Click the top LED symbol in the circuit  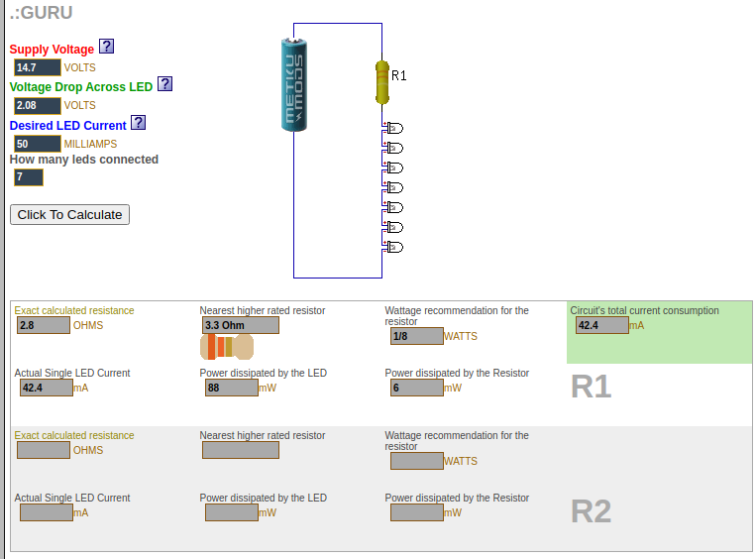392,128
